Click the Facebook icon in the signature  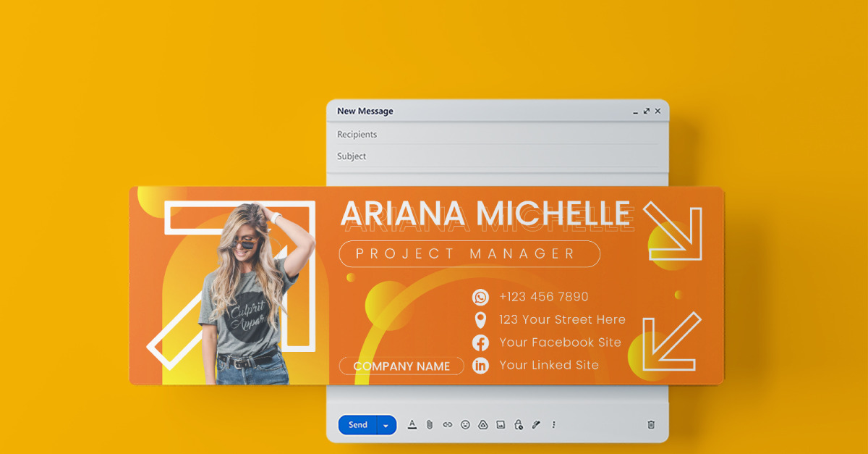point(480,342)
